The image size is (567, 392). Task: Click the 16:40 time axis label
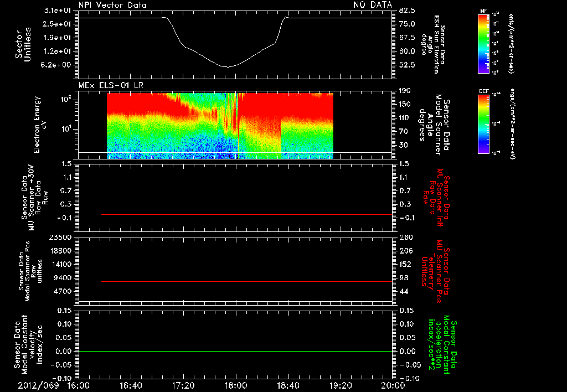click(131, 385)
